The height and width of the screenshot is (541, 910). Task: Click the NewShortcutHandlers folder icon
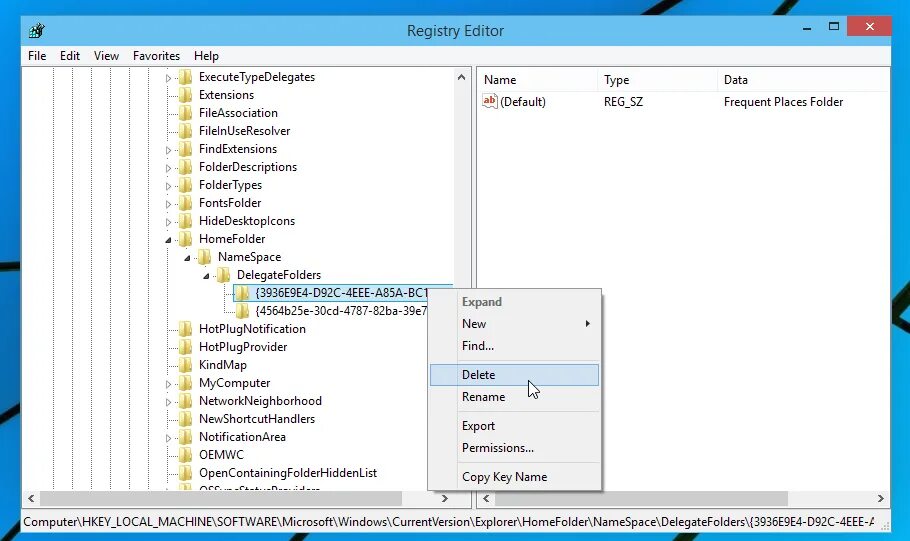pyautogui.click(x=186, y=419)
